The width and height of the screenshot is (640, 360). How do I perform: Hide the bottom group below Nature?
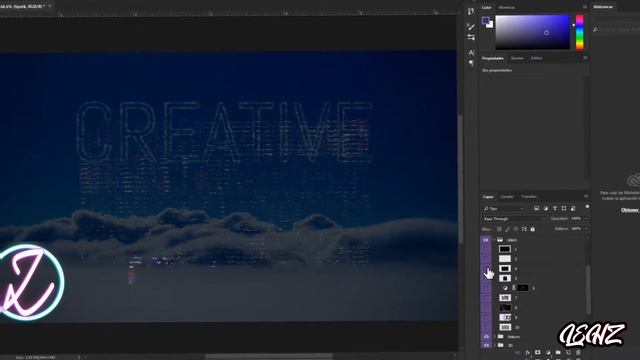(486, 345)
